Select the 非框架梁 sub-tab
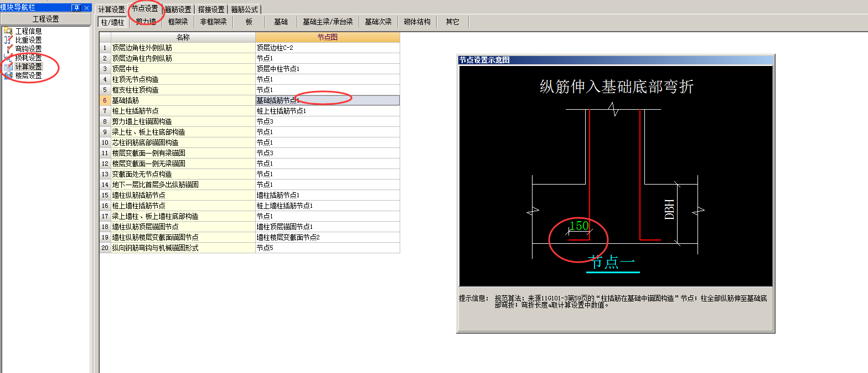 [x=213, y=22]
